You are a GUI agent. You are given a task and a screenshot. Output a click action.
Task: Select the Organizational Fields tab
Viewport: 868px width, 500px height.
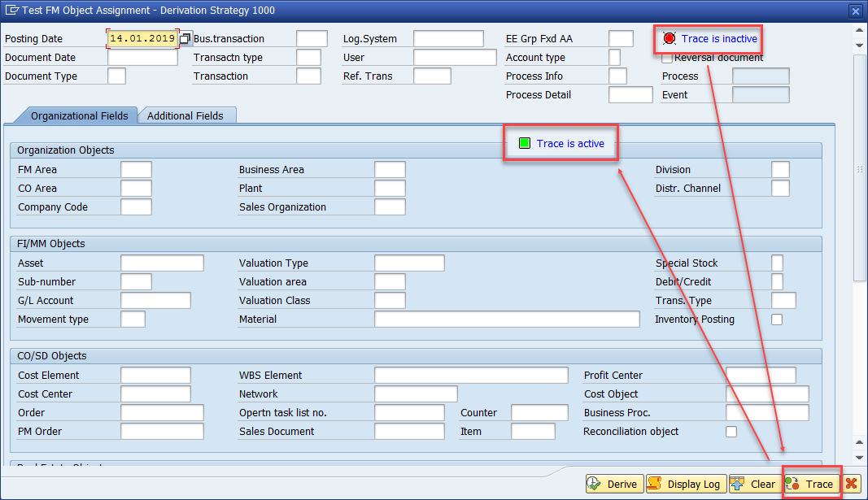pos(79,115)
